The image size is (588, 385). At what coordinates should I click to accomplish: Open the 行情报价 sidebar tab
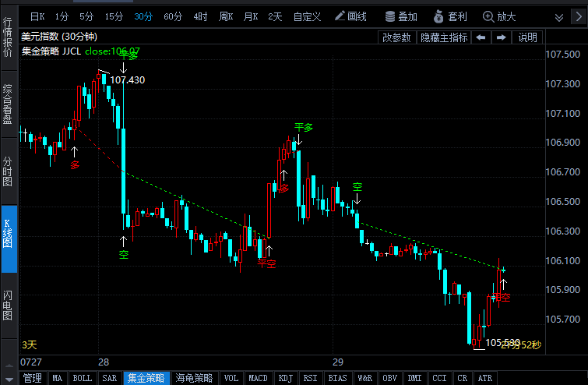click(x=8, y=37)
